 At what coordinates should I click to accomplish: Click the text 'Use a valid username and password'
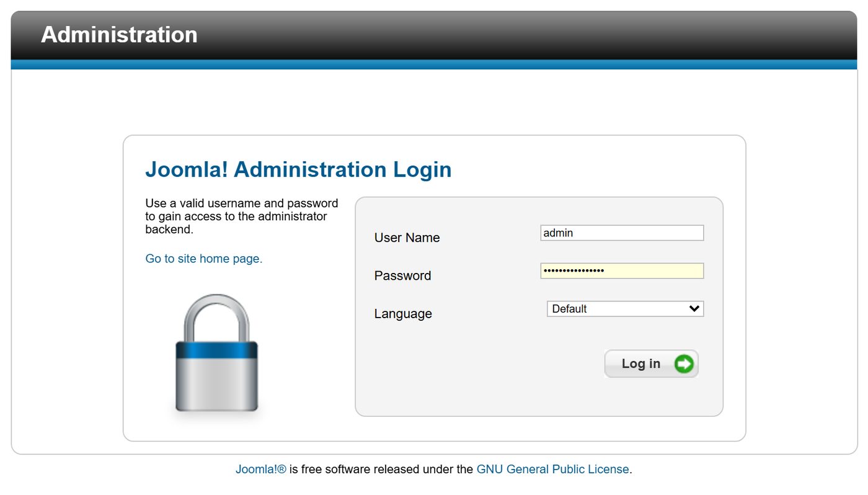[x=242, y=203]
